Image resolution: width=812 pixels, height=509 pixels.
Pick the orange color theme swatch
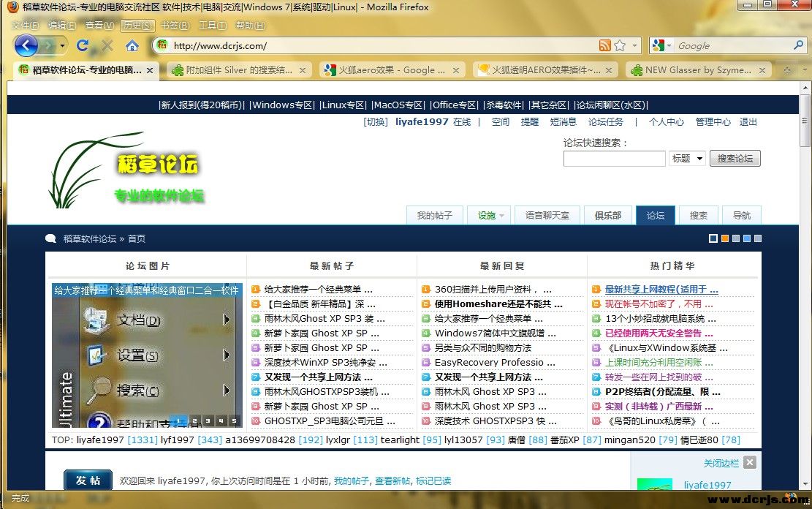[724, 238]
